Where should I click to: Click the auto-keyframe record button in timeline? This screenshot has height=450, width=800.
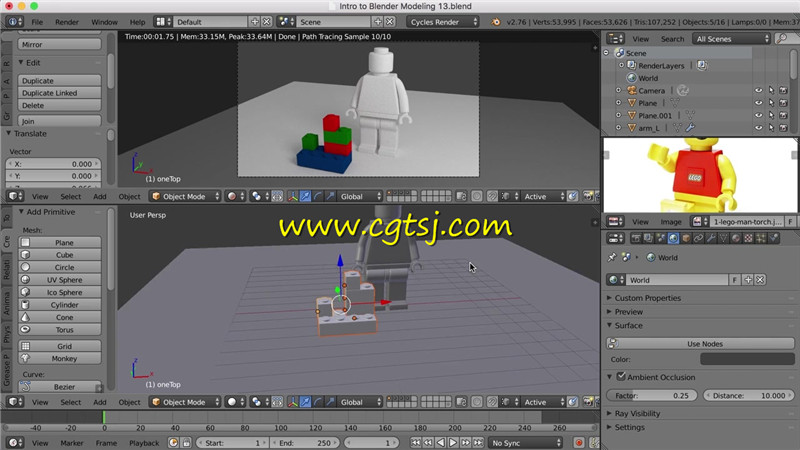tap(579, 443)
